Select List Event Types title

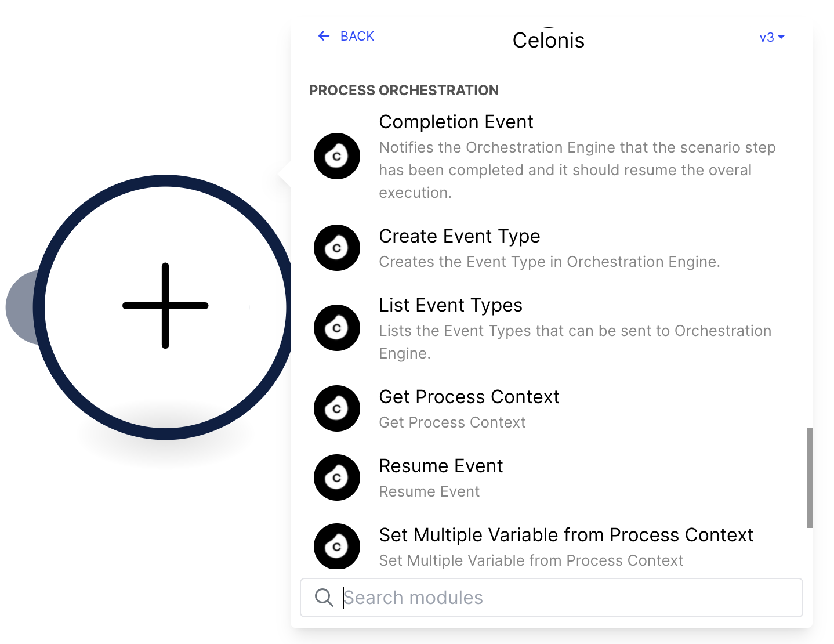[x=451, y=305]
